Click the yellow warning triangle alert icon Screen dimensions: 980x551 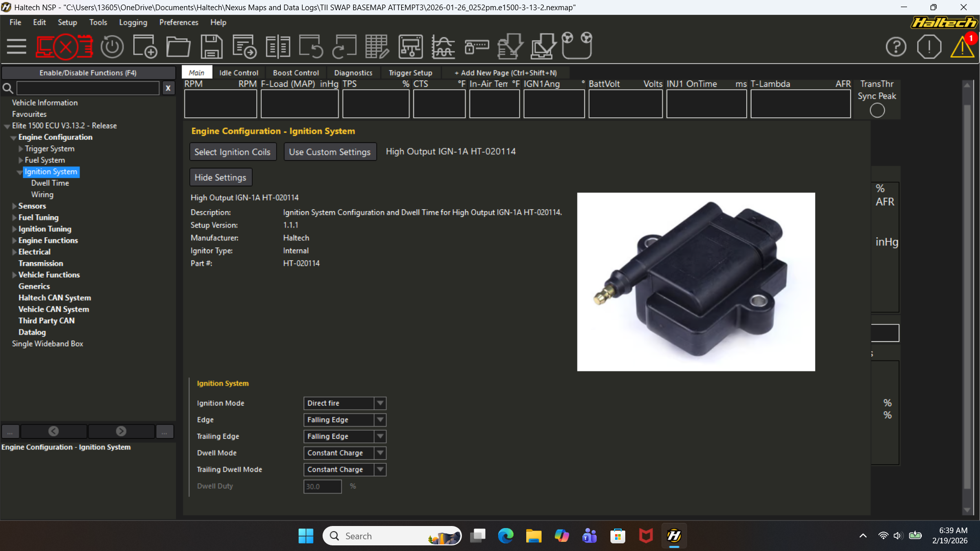pos(962,47)
